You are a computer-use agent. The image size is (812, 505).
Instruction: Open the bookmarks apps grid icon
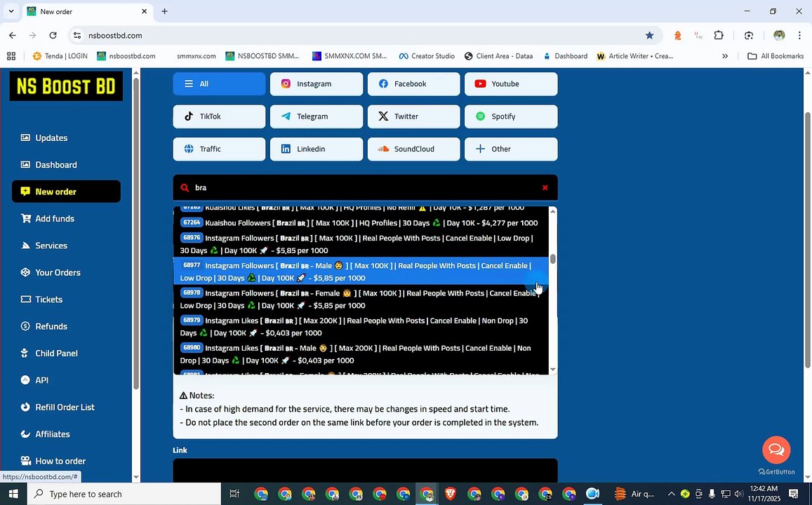coord(11,56)
